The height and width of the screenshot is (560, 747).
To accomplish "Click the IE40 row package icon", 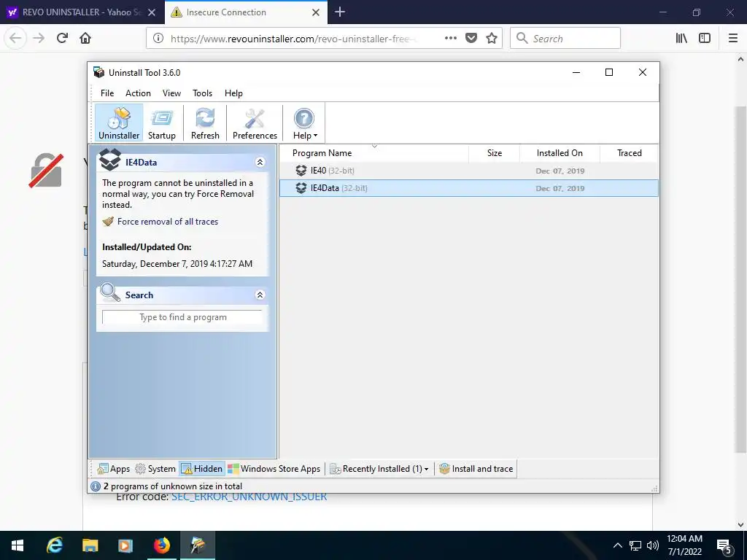I will (x=301, y=171).
